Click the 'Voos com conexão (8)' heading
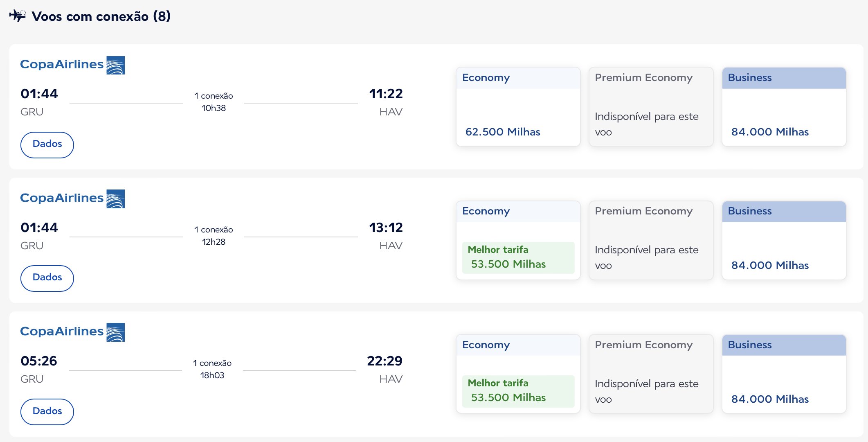The image size is (868, 442). pyautogui.click(x=101, y=16)
